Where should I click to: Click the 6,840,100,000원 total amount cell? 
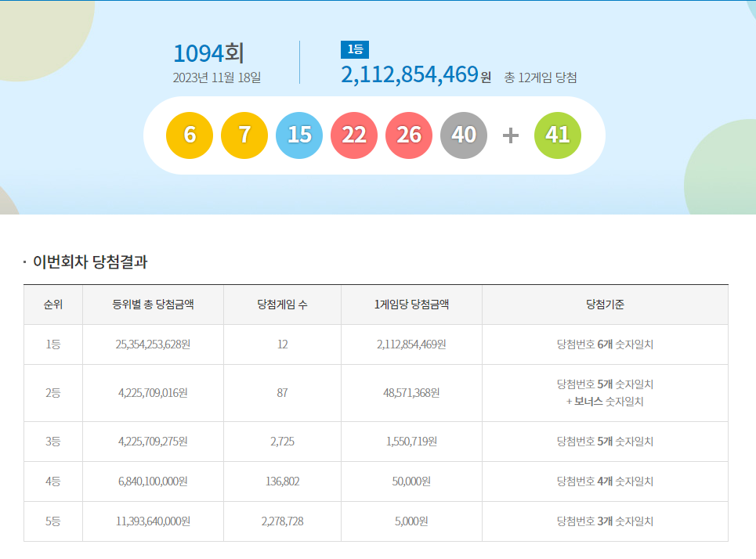(153, 482)
